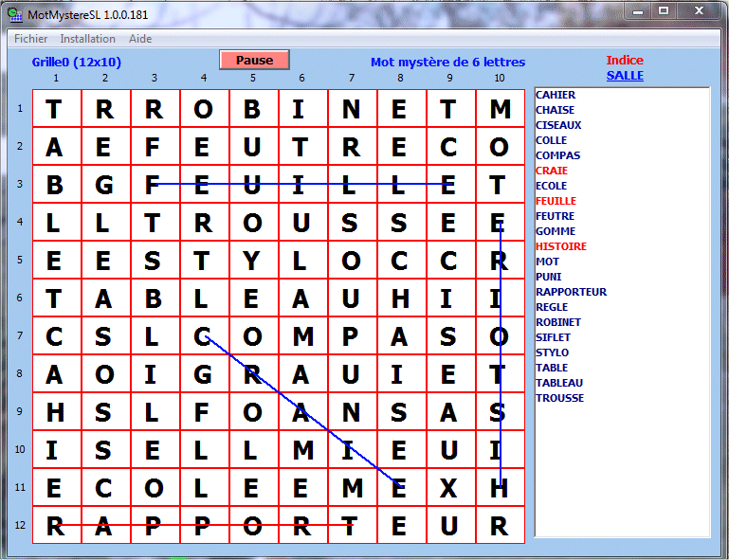729x560 pixels.
Task: Click the red Indice label
Action: pyautogui.click(x=625, y=60)
